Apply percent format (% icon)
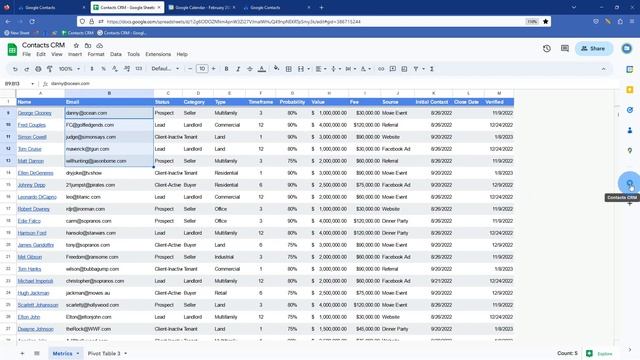This screenshot has height=360, width=640. (x=103, y=69)
